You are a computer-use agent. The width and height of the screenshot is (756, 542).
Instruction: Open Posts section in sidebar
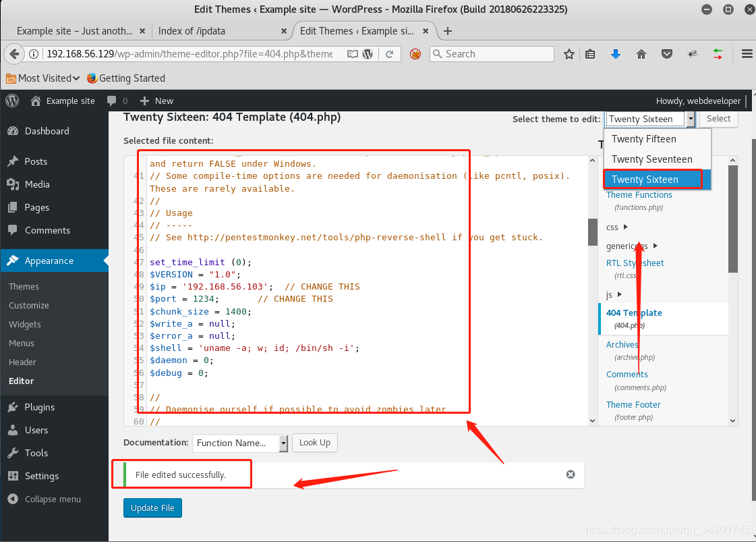click(x=55, y=161)
